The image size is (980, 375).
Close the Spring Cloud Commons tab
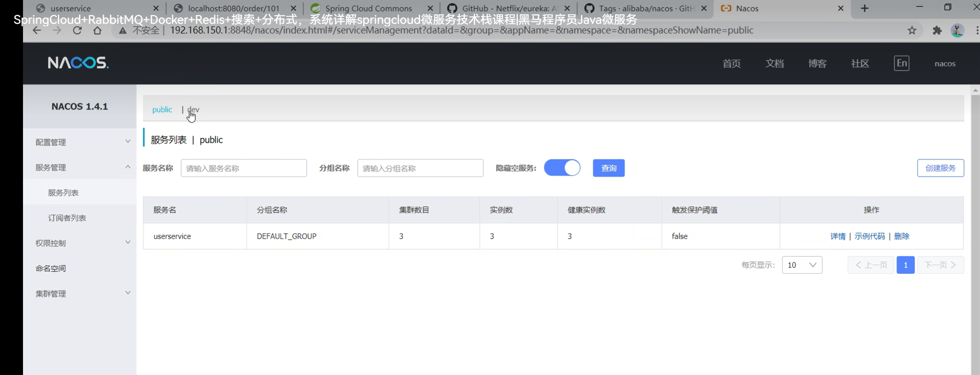click(430, 8)
